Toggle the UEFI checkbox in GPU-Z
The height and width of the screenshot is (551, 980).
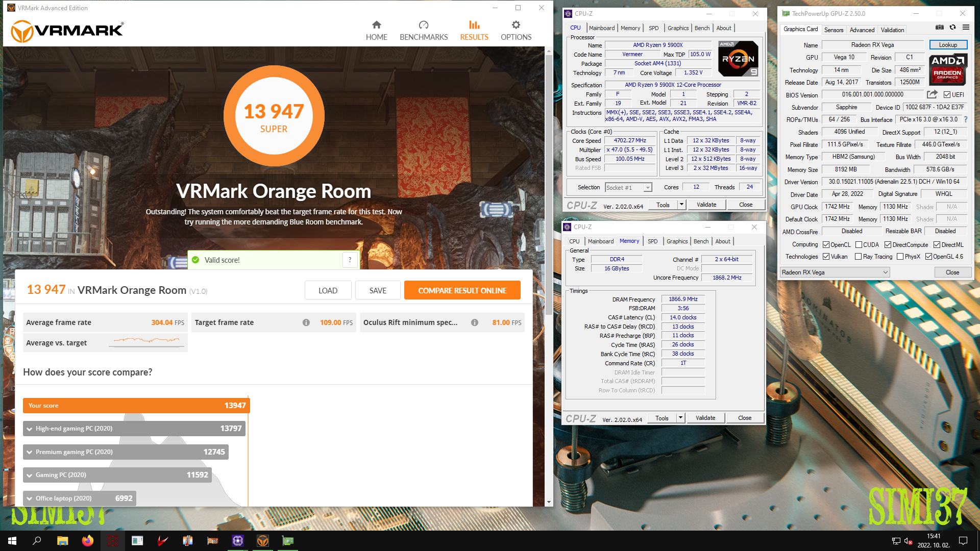pos(947,95)
